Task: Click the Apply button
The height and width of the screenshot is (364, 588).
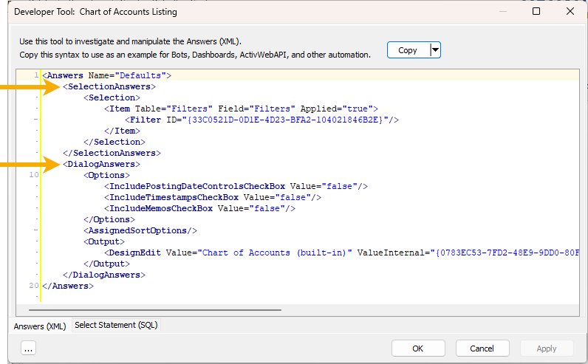Action: point(547,348)
